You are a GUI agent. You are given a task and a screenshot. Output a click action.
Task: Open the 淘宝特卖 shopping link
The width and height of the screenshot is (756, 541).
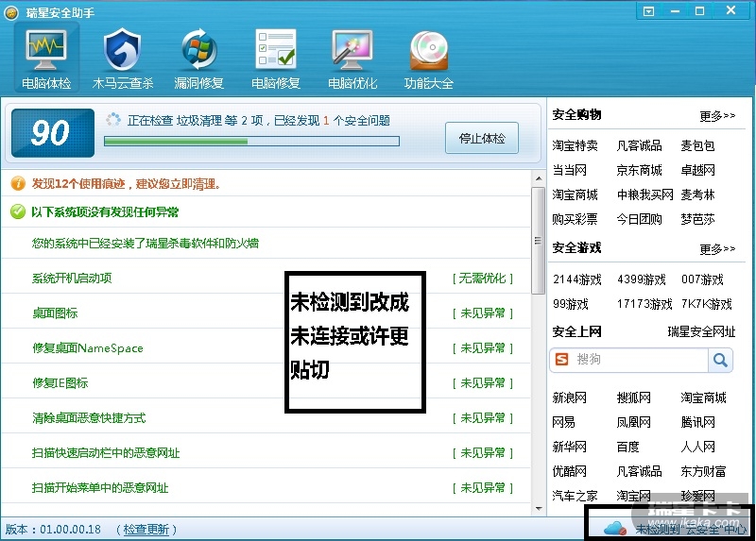[575, 145]
